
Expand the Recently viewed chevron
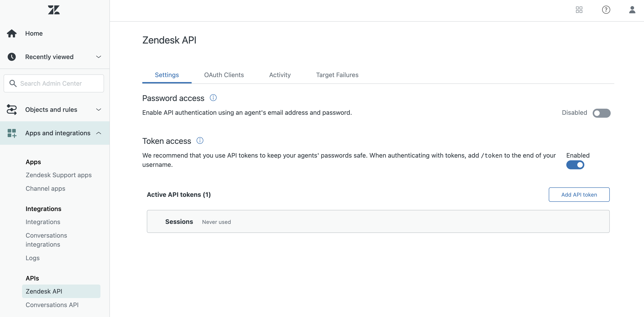pos(99,57)
